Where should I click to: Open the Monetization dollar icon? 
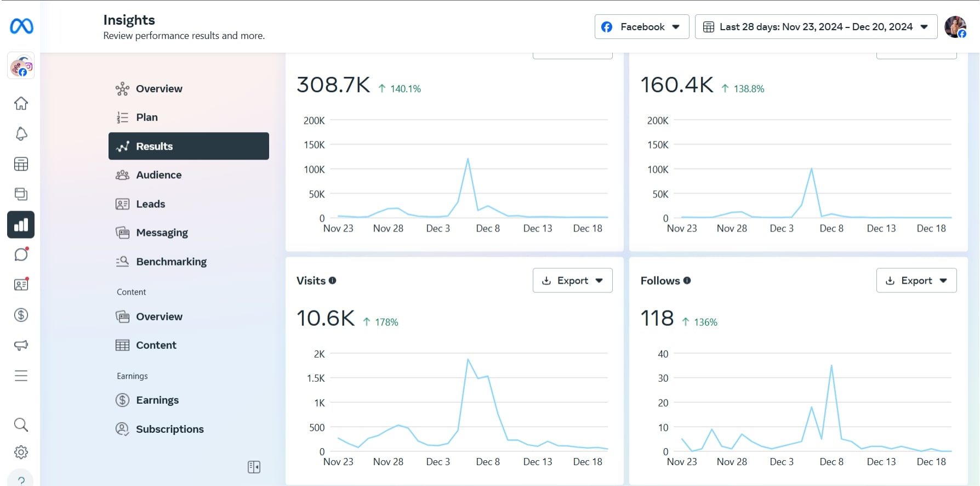(21, 315)
